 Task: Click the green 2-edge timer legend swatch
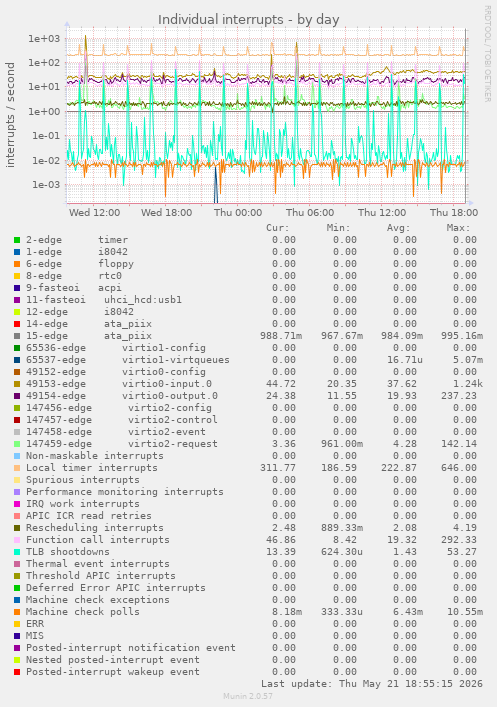click(17, 240)
